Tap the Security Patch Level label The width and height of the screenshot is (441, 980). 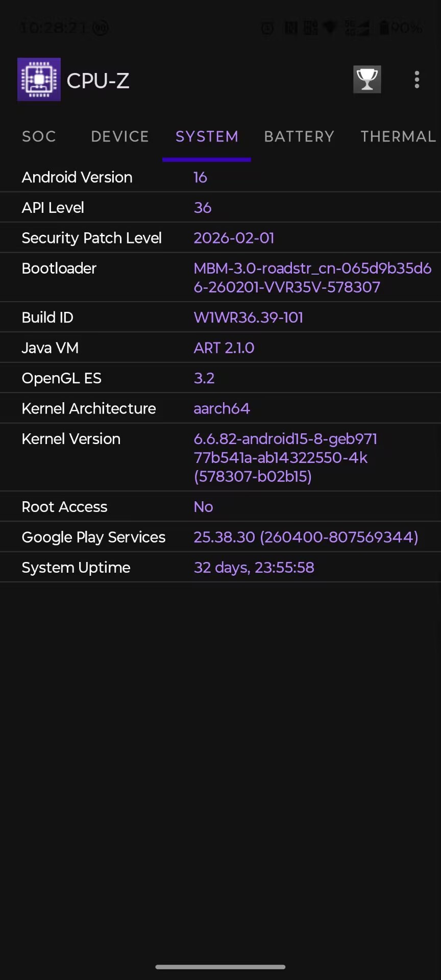pyautogui.click(x=92, y=238)
